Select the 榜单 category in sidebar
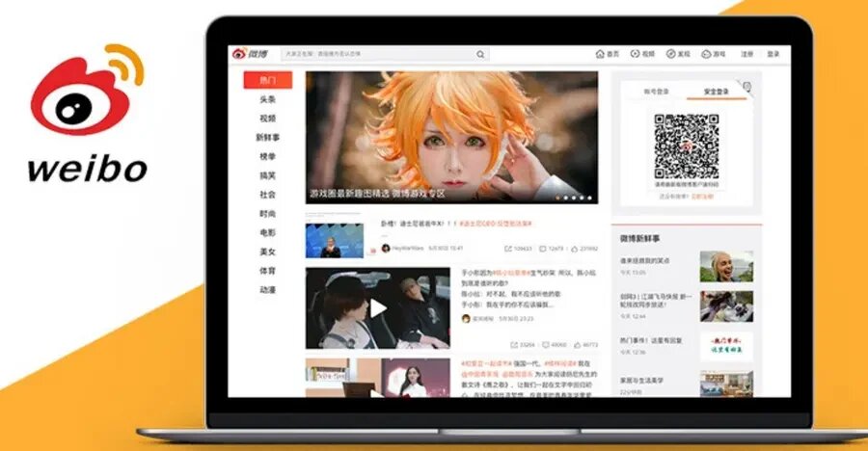The height and width of the screenshot is (451, 868). [x=268, y=157]
